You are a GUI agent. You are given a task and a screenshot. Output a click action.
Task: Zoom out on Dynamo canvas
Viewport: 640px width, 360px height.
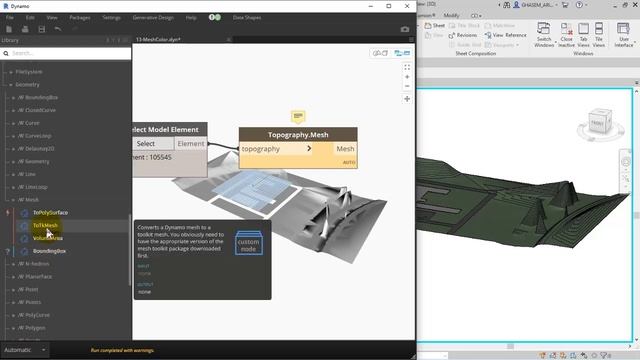(407, 86)
